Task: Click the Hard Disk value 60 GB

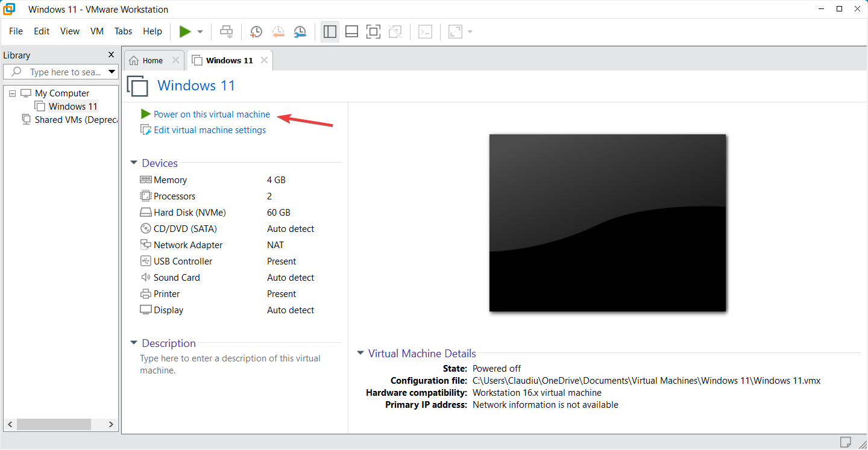Action: [x=278, y=212]
